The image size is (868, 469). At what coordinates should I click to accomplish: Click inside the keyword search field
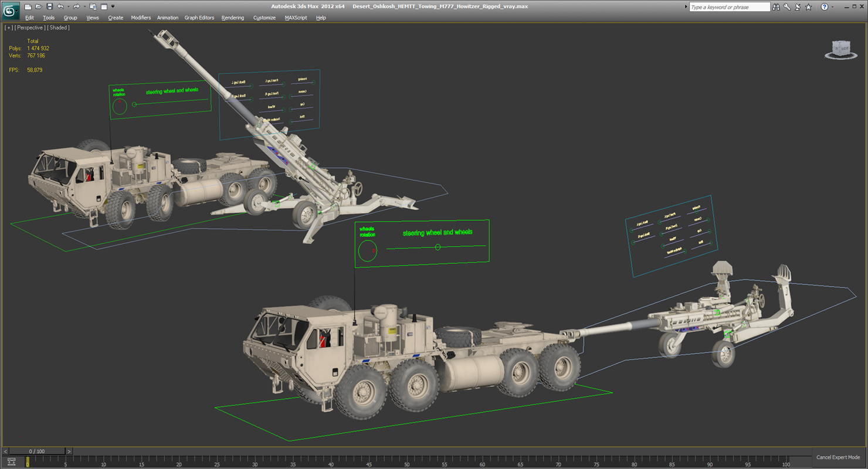coord(729,7)
